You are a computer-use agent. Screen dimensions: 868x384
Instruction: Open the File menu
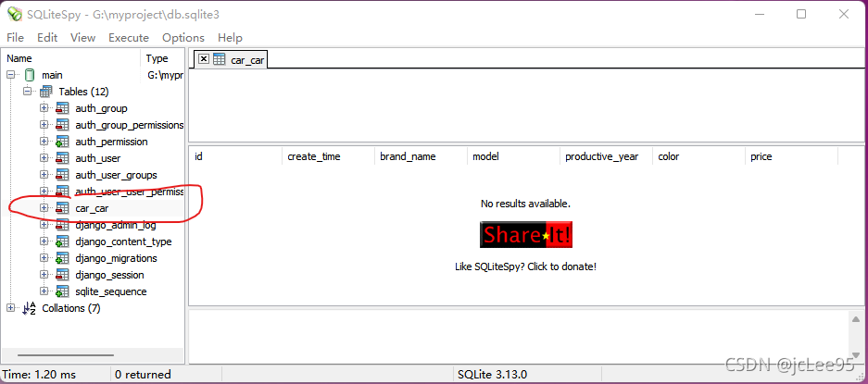coord(15,38)
